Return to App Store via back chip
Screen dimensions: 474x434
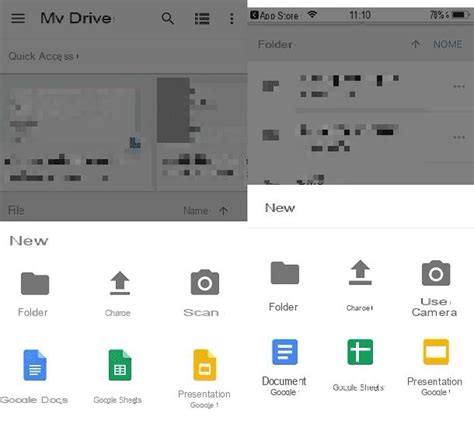[x=274, y=15]
